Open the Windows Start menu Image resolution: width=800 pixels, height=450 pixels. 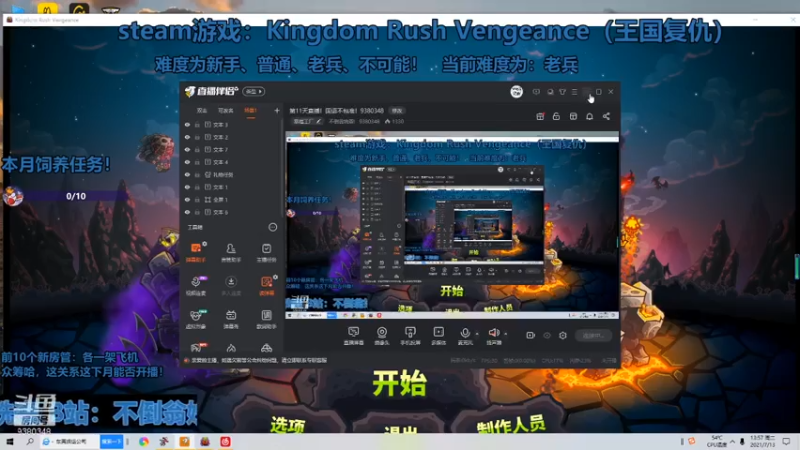pos(9,441)
